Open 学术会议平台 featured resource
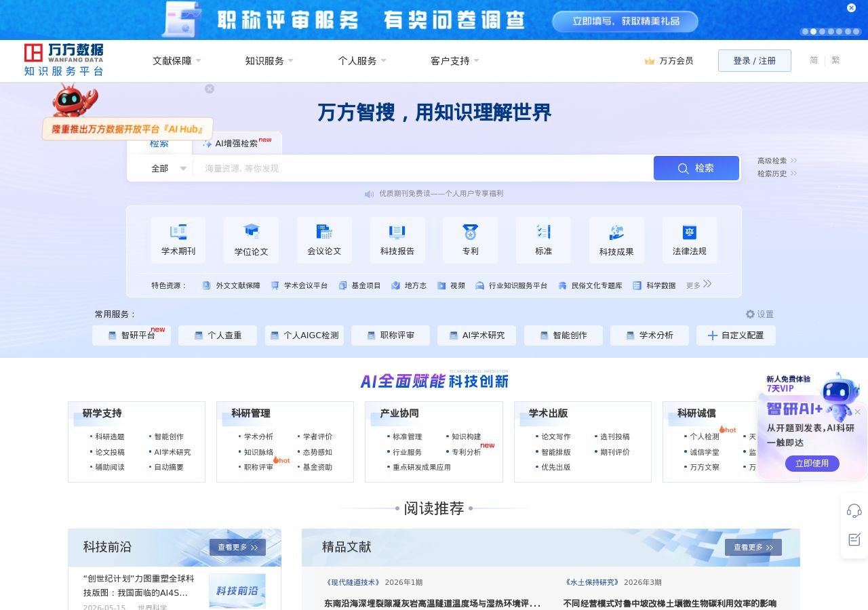 (299, 285)
